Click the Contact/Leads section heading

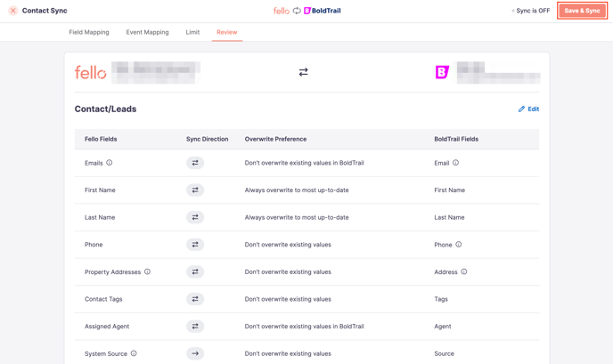(x=105, y=109)
